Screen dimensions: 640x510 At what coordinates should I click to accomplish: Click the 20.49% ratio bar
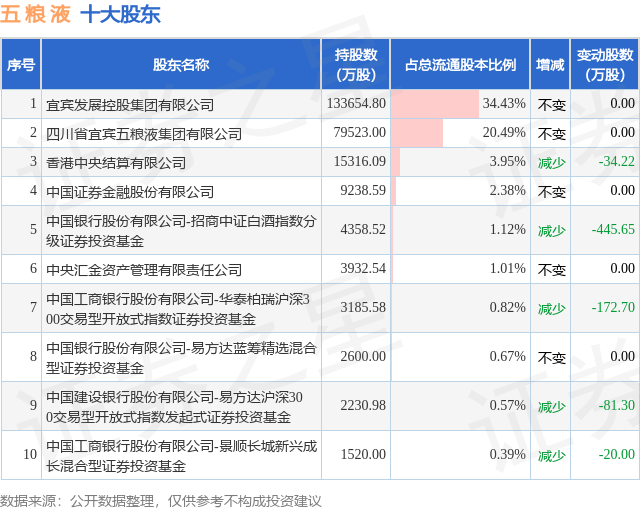point(417,133)
